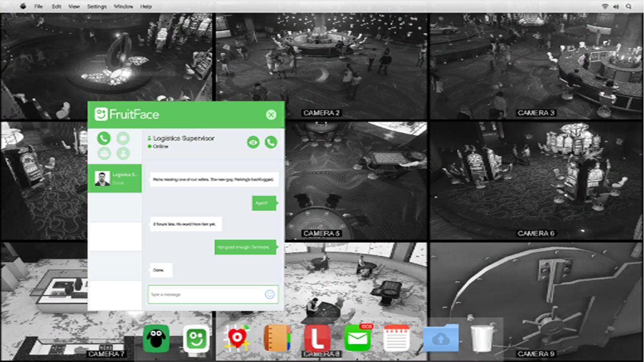Launch the red L app in dock

coord(317,338)
